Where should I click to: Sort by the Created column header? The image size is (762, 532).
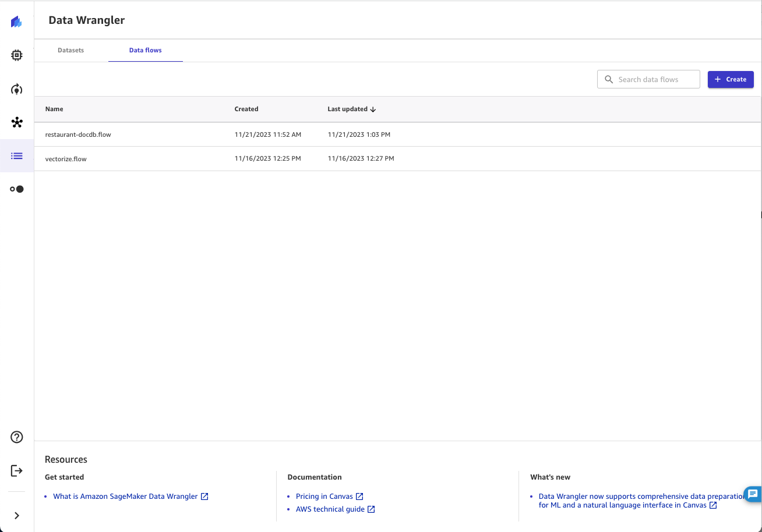[246, 109]
